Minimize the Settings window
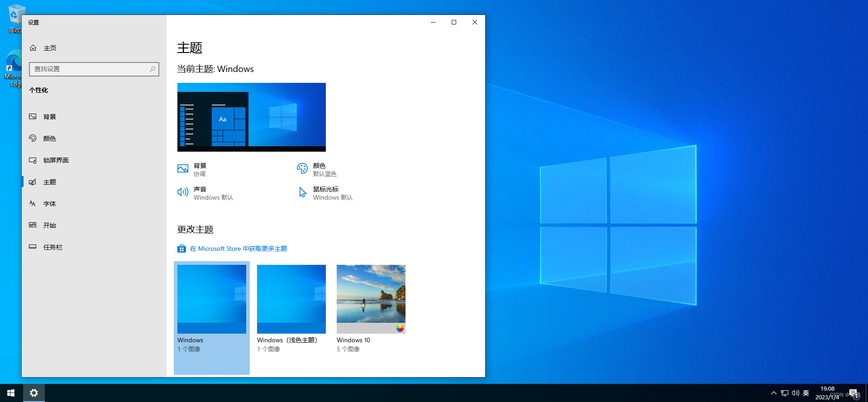Screen dimensions: 868x402 click(x=433, y=22)
